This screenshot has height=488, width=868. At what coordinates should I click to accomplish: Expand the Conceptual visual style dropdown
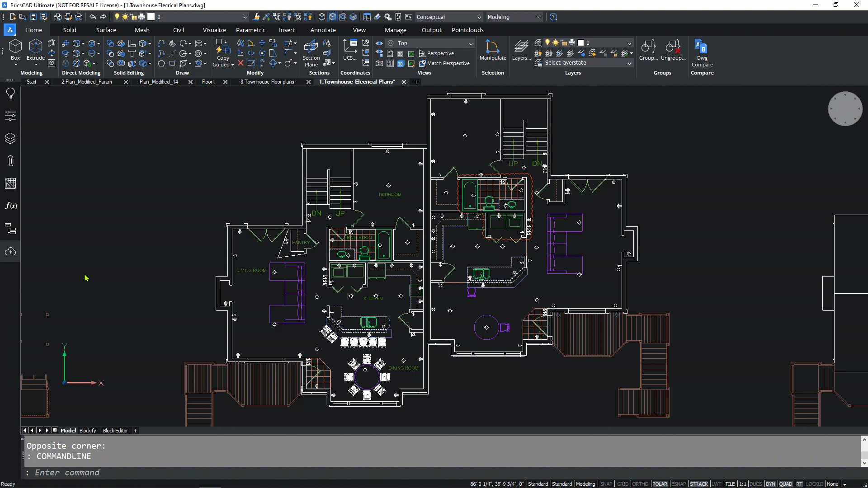479,17
